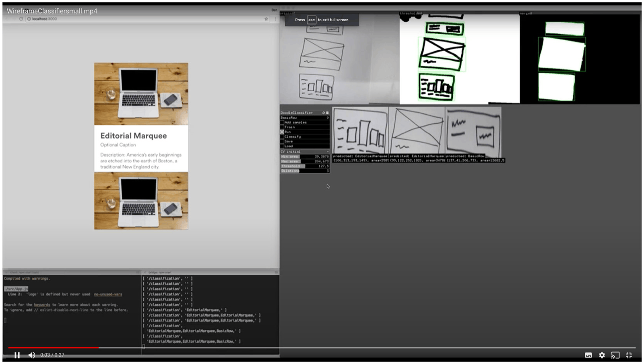644x364 pixels.
Task: Click the thresholded camera view
Action: pyautogui.click(x=460, y=59)
